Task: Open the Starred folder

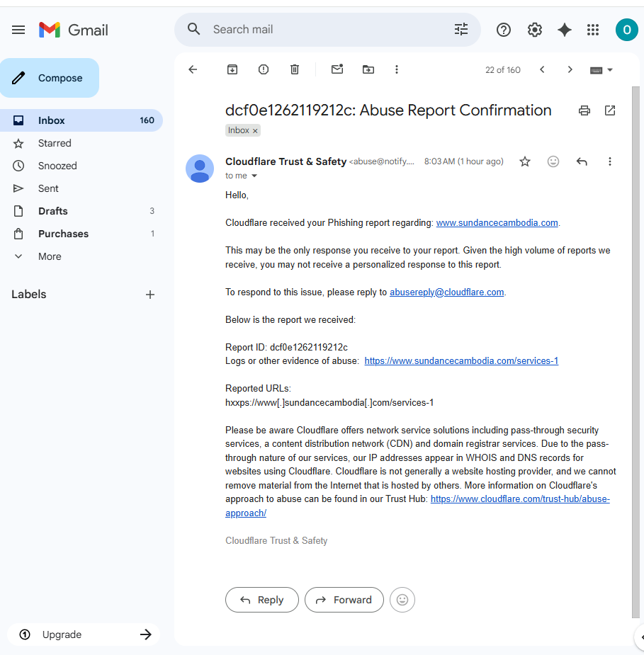Action: pos(81,143)
